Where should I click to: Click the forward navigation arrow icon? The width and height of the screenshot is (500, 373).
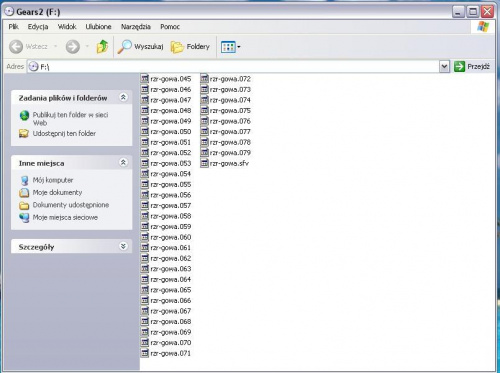click(73, 47)
